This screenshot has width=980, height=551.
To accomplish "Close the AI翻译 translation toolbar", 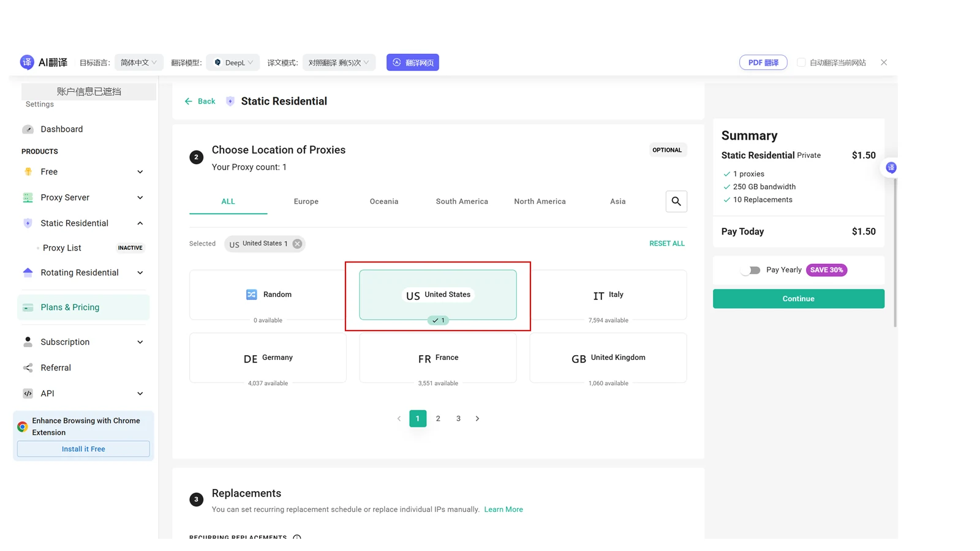I will point(884,62).
